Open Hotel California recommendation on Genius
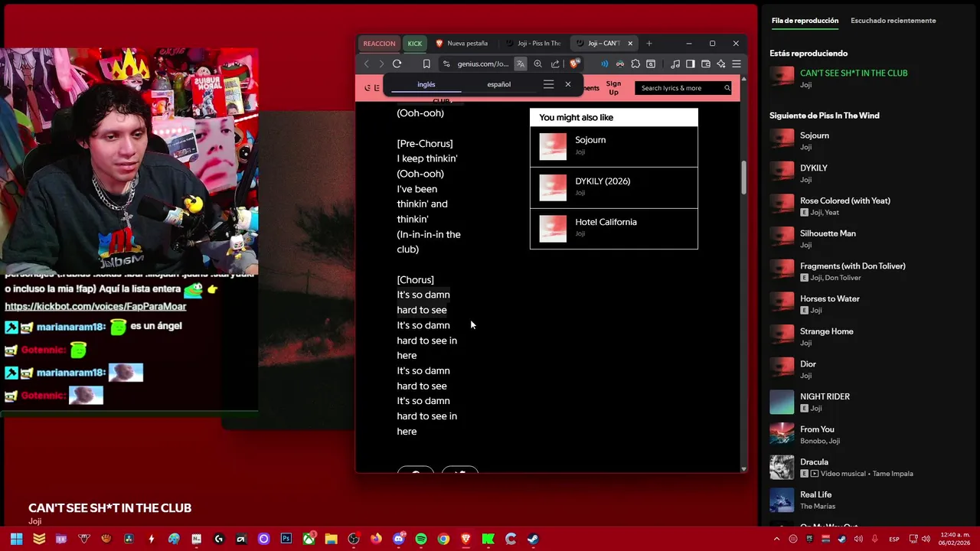 (x=613, y=228)
